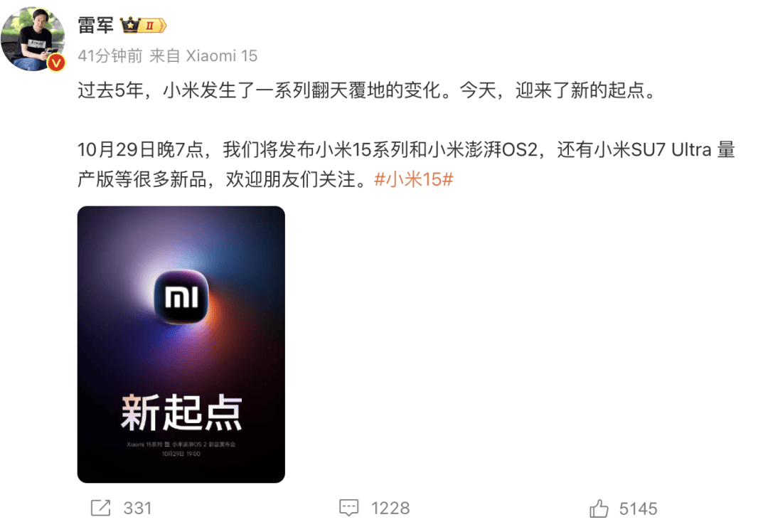Click the MI logo in the poster
Image resolution: width=768 pixels, height=532 pixels.
point(181,297)
